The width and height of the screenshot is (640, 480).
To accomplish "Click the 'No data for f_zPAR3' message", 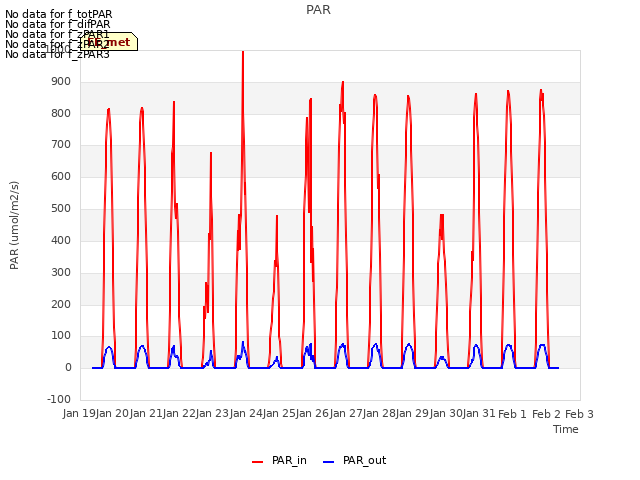I will coord(58,54).
